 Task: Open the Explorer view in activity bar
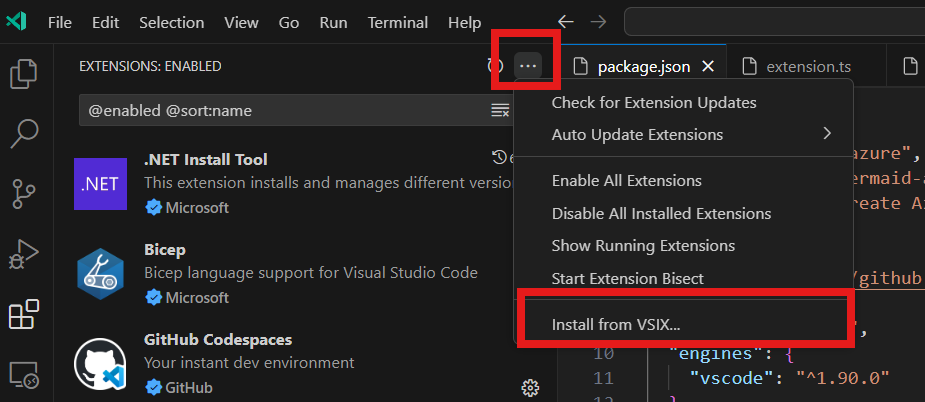(24, 74)
